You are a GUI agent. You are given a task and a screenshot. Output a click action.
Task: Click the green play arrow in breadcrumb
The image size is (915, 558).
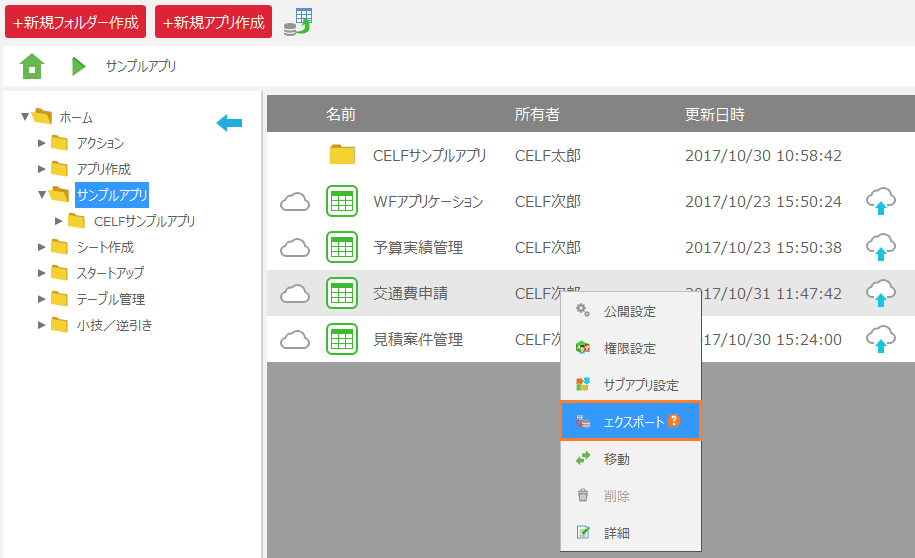(79, 66)
